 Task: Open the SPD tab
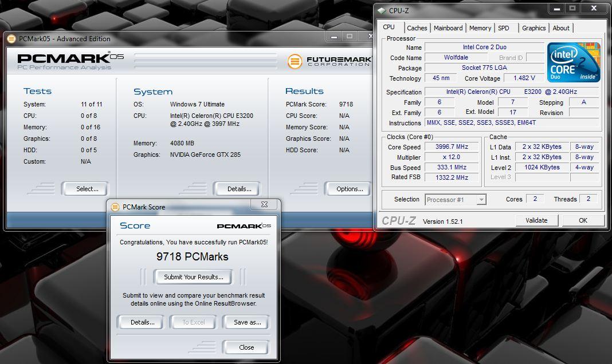504,28
